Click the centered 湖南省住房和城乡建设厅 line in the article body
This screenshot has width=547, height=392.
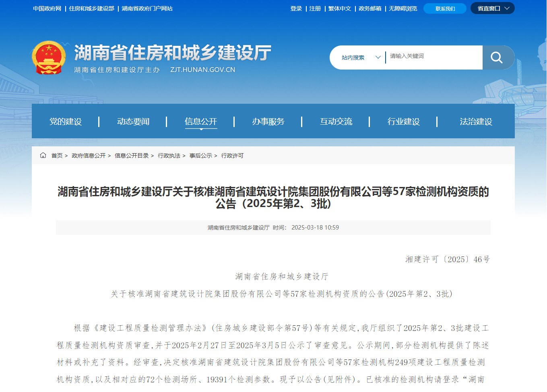click(282, 277)
